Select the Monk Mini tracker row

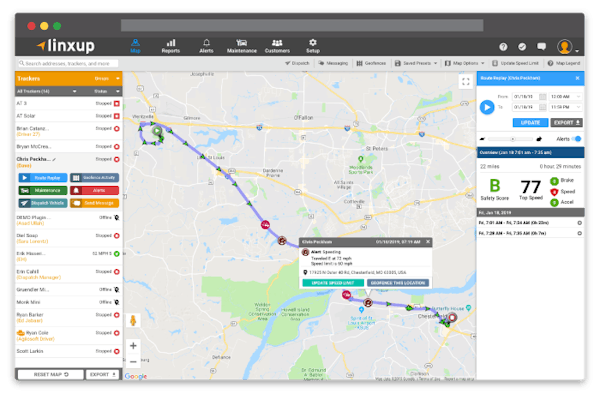(68, 302)
